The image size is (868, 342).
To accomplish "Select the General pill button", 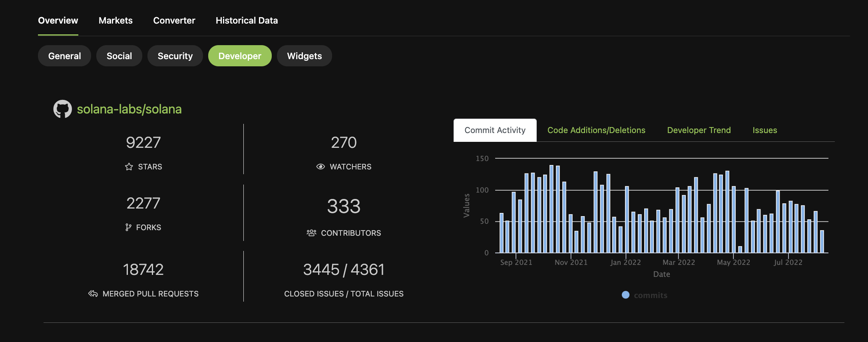I will pyautogui.click(x=64, y=56).
